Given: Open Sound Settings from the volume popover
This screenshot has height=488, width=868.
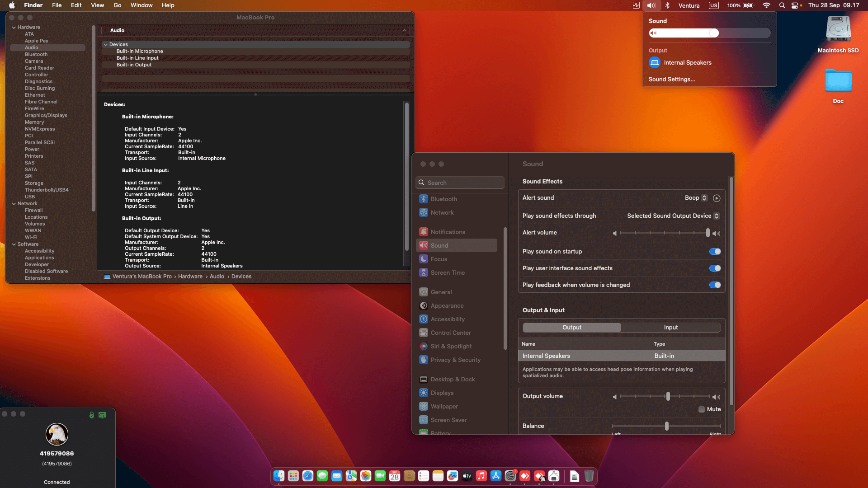Looking at the screenshot, I should pyautogui.click(x=671, y=79).
